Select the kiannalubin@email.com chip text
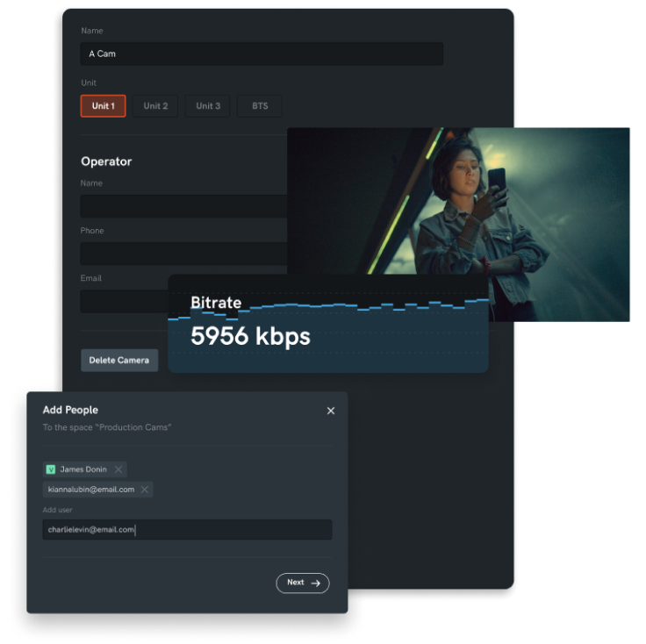 [x=91, y=490]
